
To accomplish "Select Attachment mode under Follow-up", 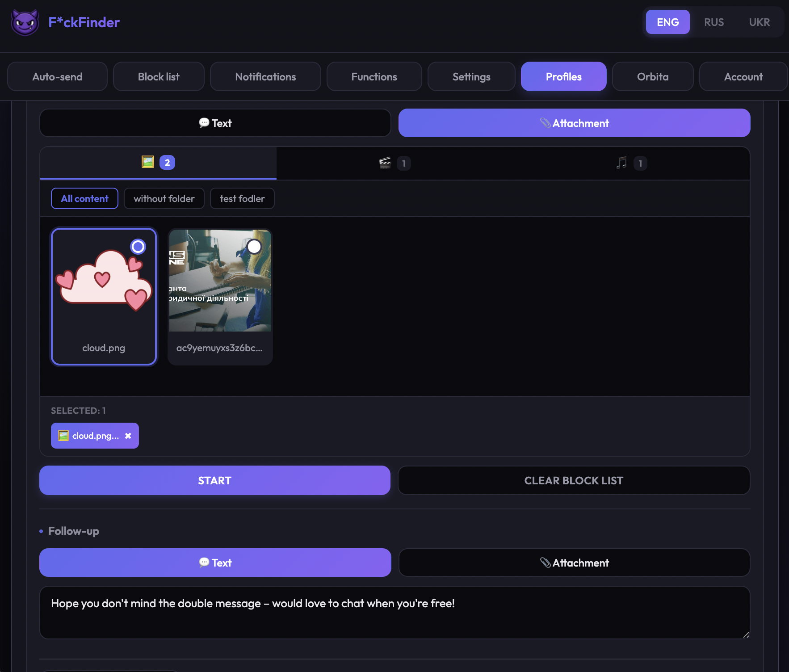I will coord(574,563).
